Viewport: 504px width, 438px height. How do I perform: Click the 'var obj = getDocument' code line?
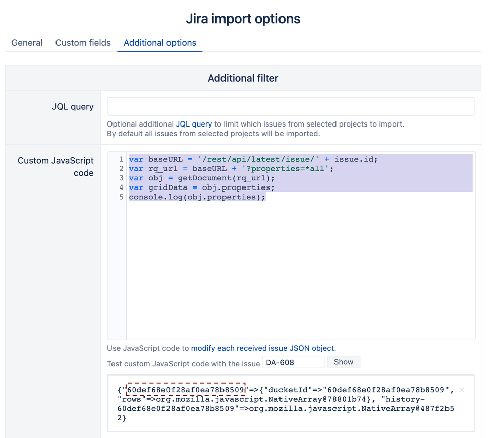[x=202, y=178]
